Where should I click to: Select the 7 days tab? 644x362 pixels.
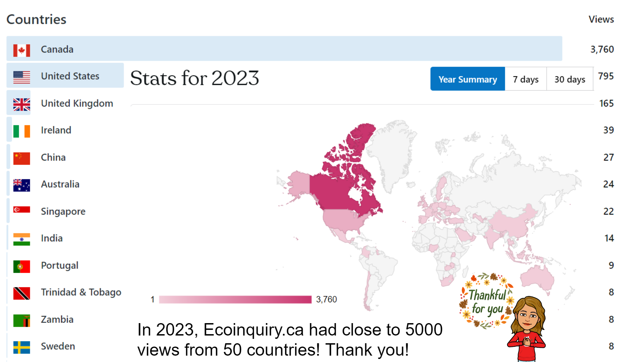[526, 79]
